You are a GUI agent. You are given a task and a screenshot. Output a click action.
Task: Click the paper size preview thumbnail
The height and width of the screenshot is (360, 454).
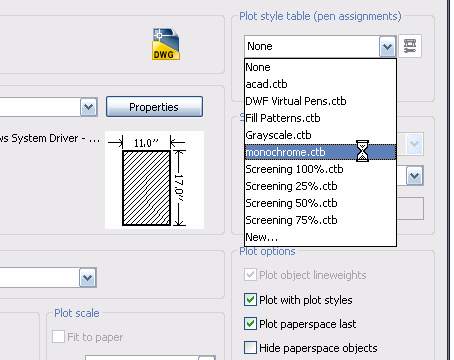tap(154, 180)
